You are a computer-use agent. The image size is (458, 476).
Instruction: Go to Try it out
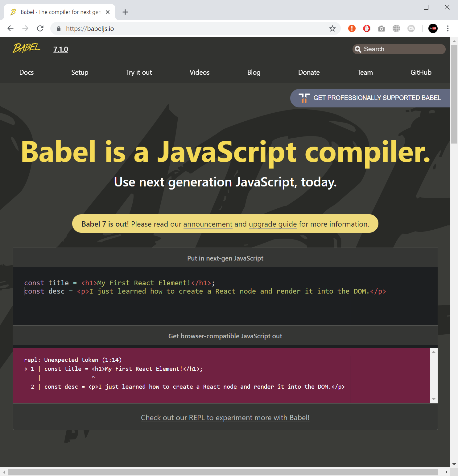139,72
